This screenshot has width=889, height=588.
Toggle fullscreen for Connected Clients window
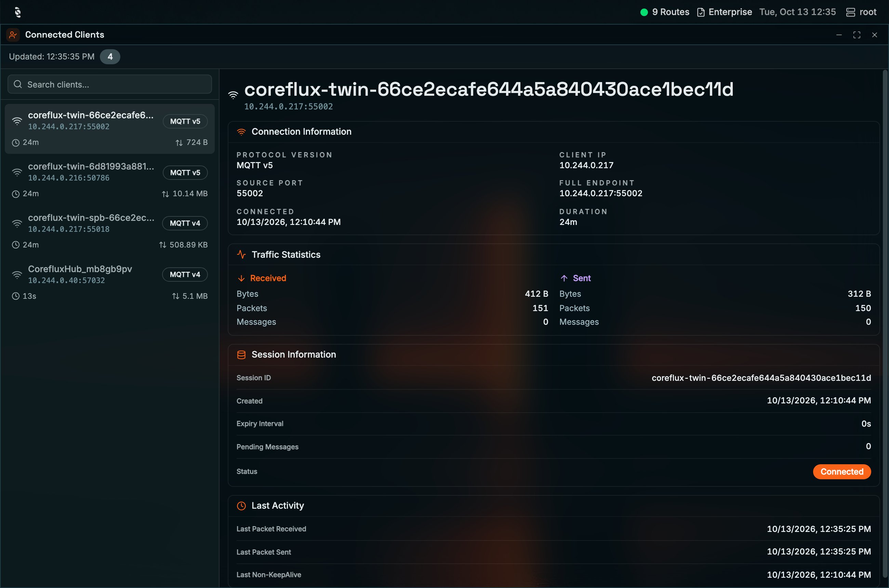pos(857,35)
